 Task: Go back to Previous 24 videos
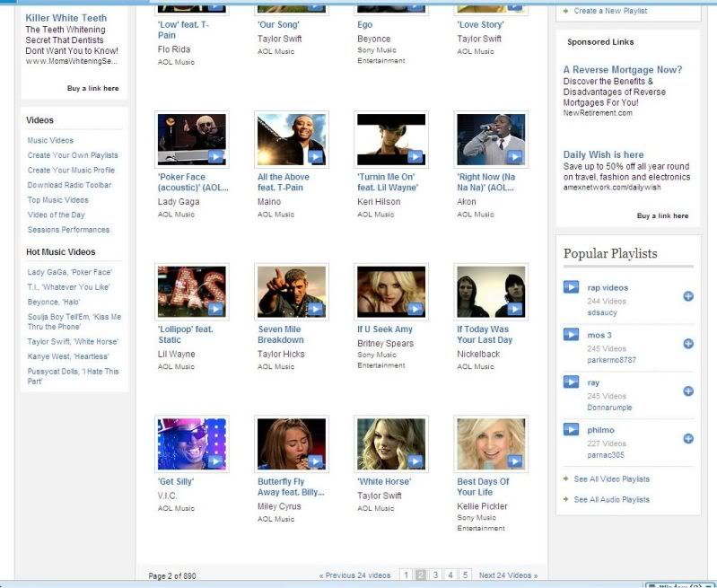[354, 575]
